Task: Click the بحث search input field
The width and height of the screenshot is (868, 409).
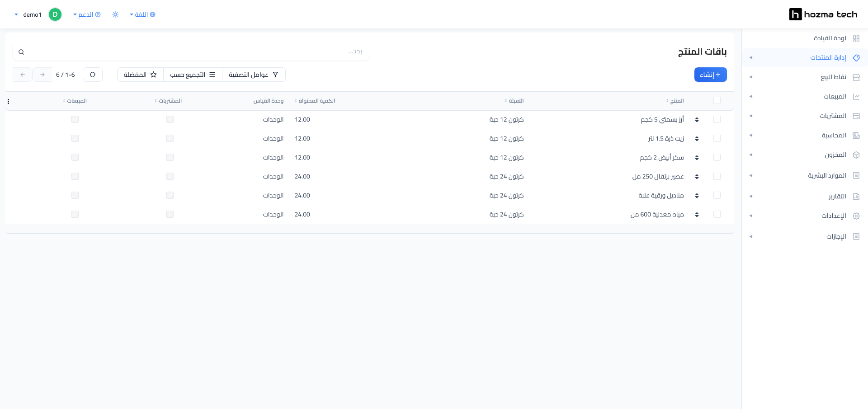Action: (x=191, y=52)
